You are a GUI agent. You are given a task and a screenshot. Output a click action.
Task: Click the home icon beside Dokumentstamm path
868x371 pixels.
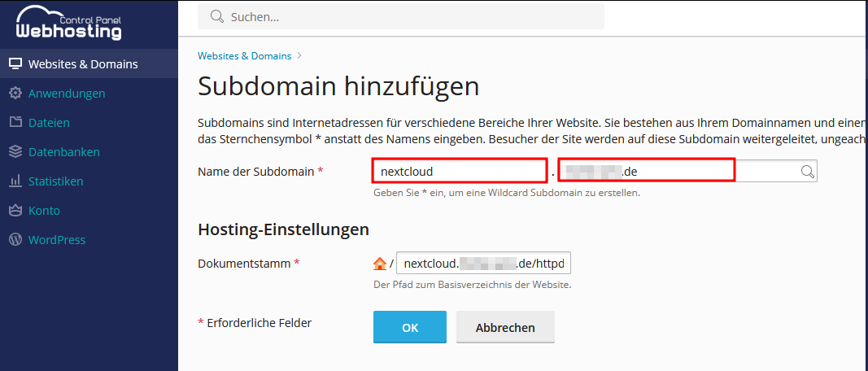tap(379, 264)
